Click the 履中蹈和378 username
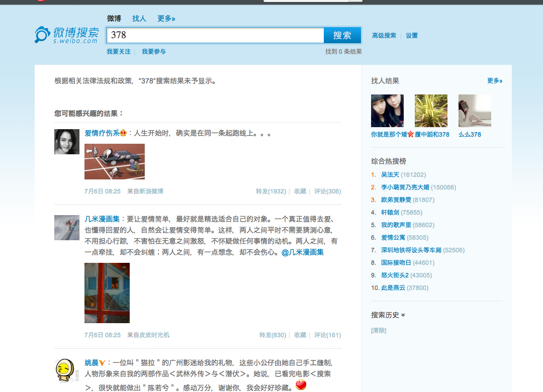The image size is (543, 392). tap(432, 134)
